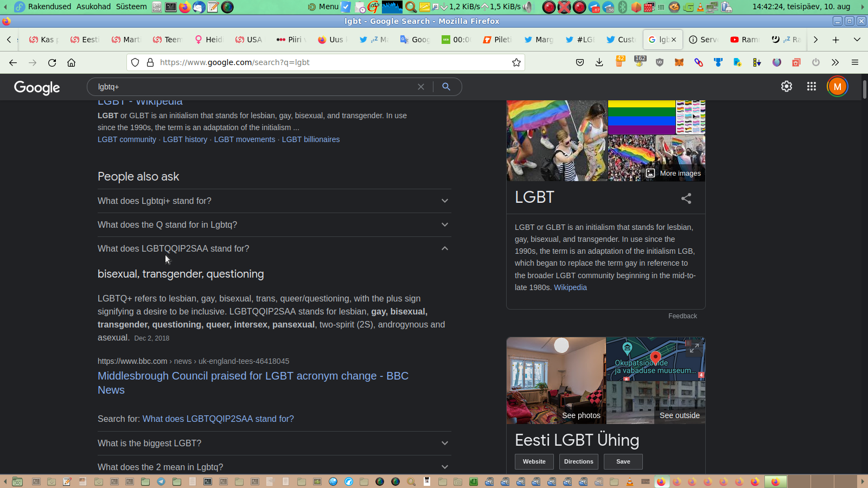Open the list-all-tabs dropdown
The width and height of the screenshot is (868, 488).
click(x=857, y=40)
